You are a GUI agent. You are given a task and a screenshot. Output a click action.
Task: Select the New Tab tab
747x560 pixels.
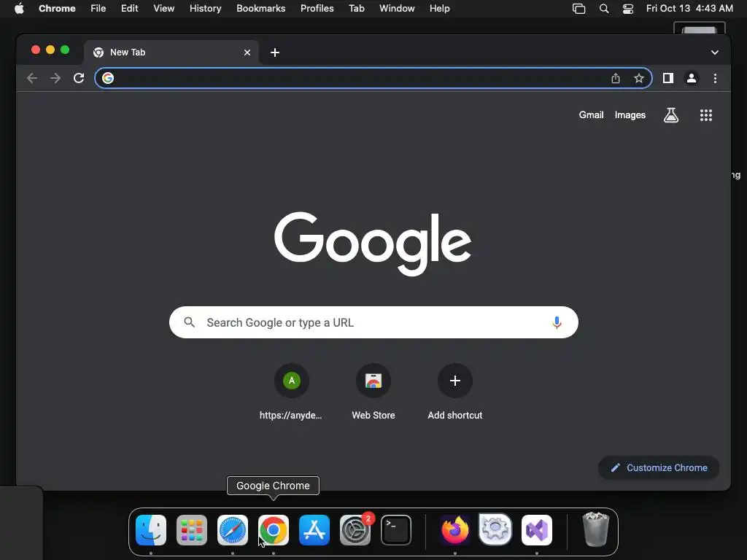[x=171, y=52]
